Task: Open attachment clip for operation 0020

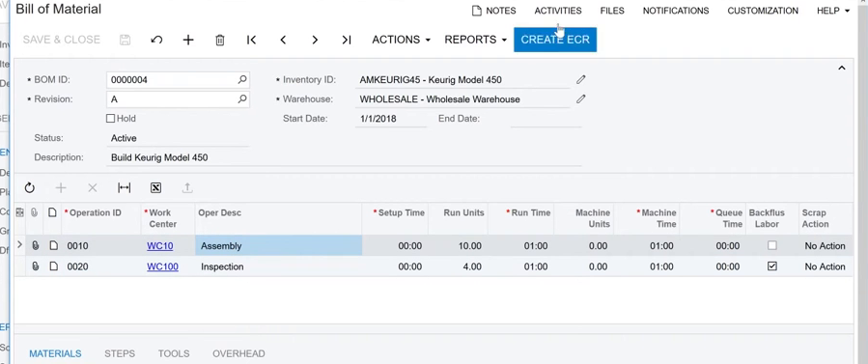Action: click(x=36, y=266)
